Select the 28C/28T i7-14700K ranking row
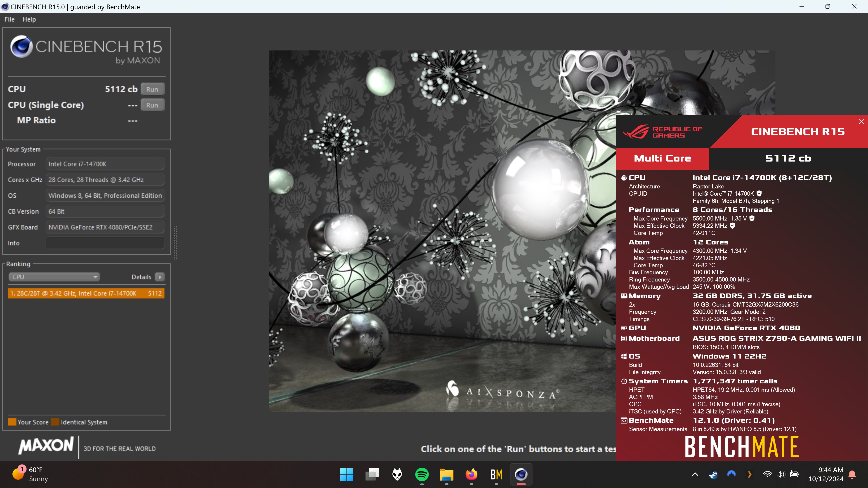868x488 pixels. tap(86, 293)
